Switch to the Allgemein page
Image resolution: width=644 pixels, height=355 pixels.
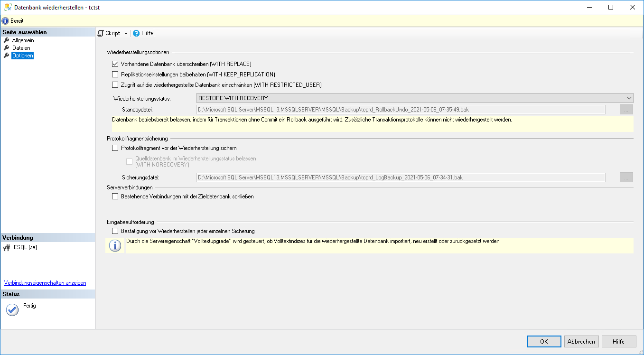23,40
